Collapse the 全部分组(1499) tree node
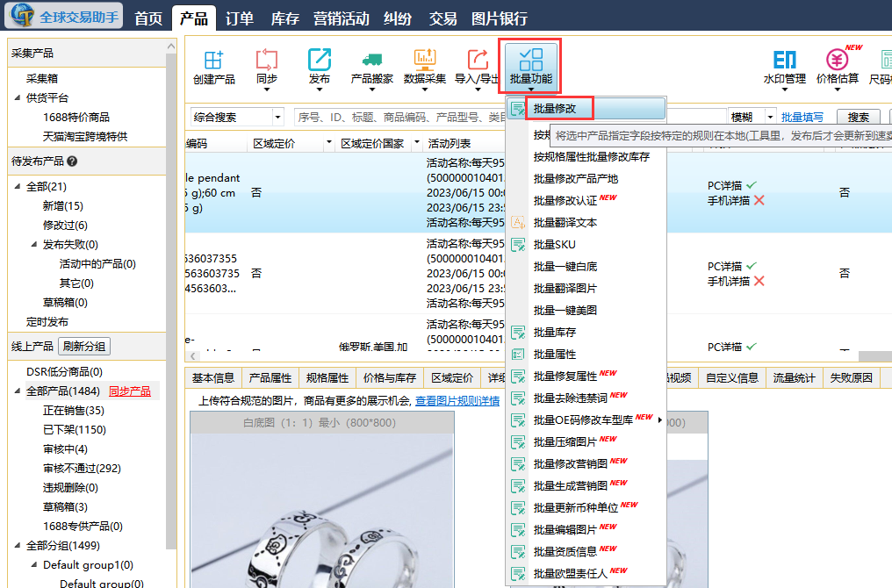This screenshot has width=892, height=588. click(17, 546)
